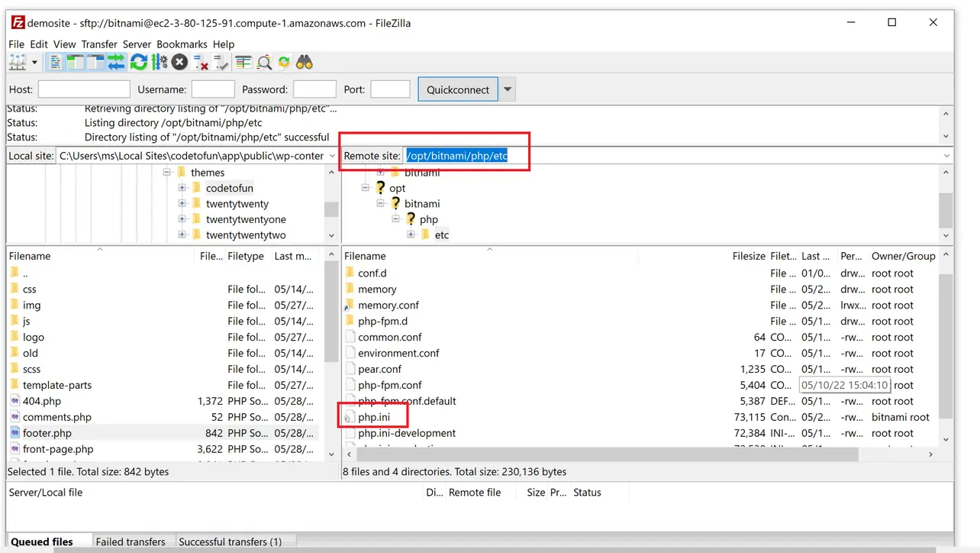The height and width of the screenshot is (553, 980).
Task: Select php.ini-development file
Action: 407,433
